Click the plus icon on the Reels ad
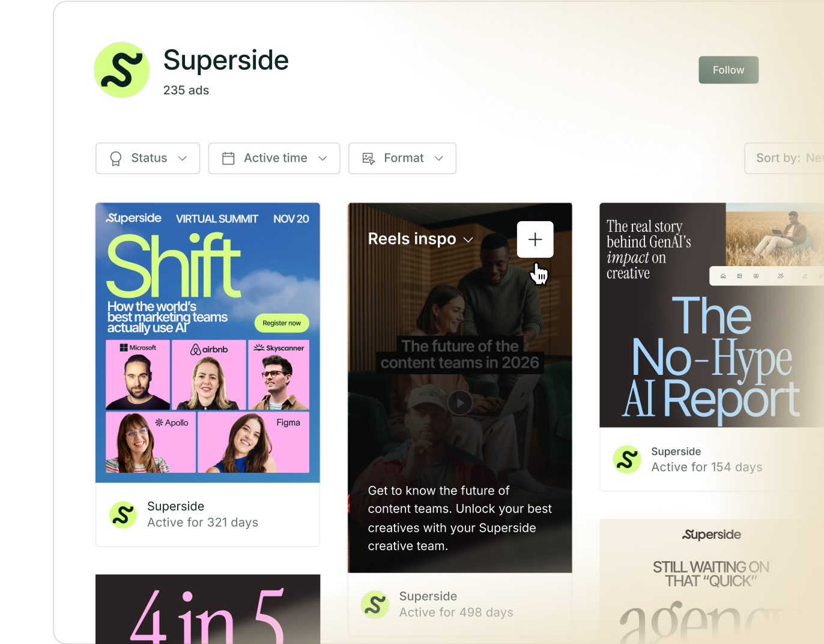This screenshot has width=824, height=644. 535,239
